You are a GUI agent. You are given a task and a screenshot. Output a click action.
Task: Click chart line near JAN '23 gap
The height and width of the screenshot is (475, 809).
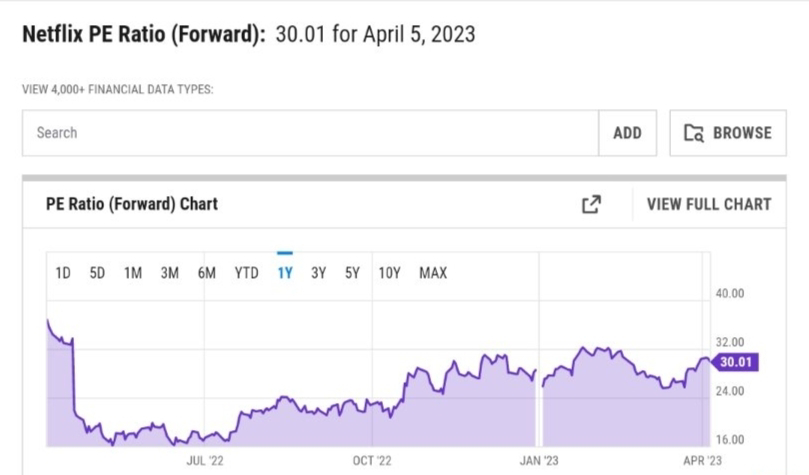click(x=539, y=376)
